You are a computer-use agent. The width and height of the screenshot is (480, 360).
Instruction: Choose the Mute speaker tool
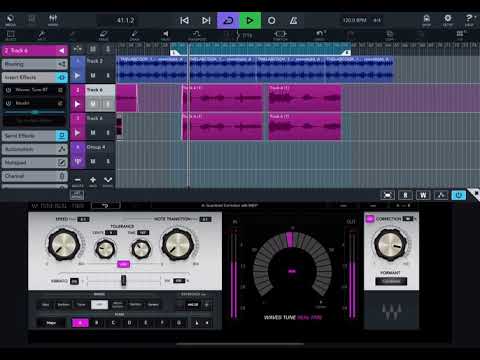pos(165,35)
